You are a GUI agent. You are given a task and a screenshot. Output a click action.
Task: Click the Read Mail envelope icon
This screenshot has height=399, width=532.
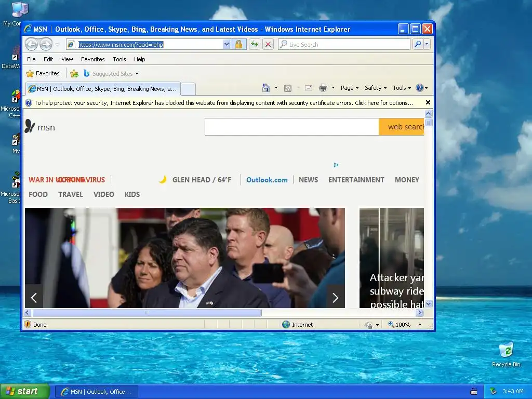[309, 88]
